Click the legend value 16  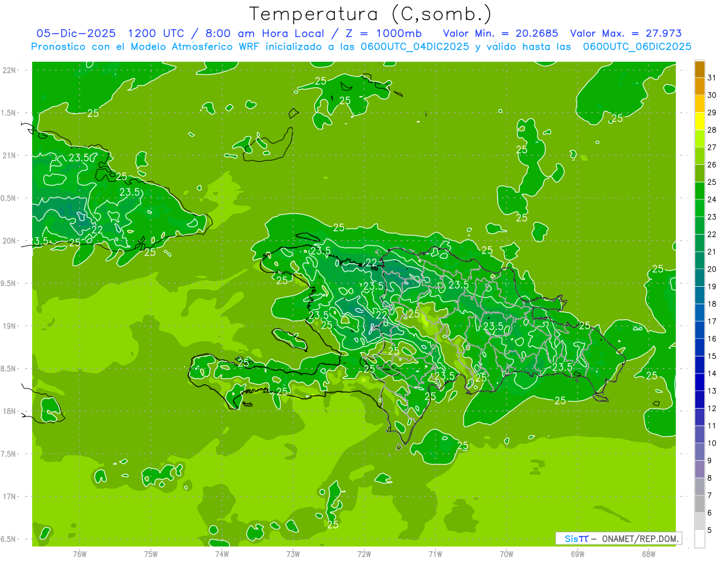[712, 339]
